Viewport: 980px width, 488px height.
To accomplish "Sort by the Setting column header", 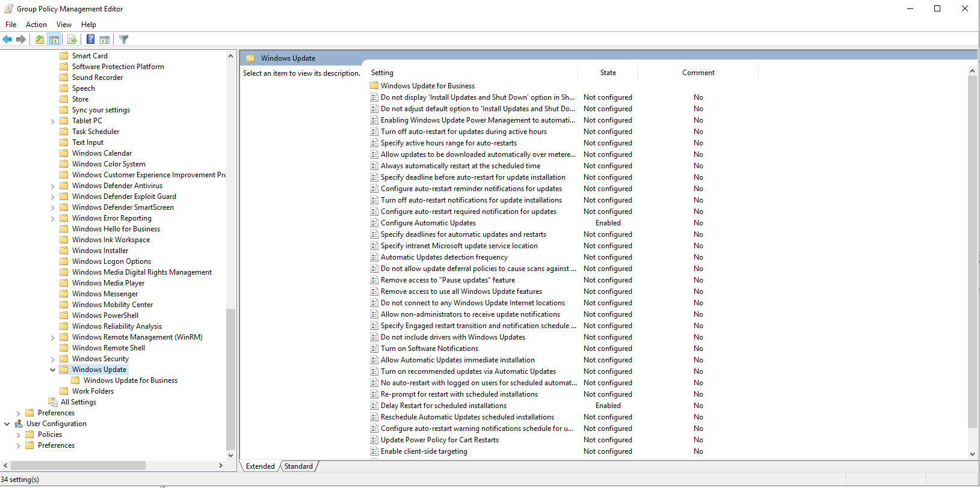I will click(x=473, y=73).
